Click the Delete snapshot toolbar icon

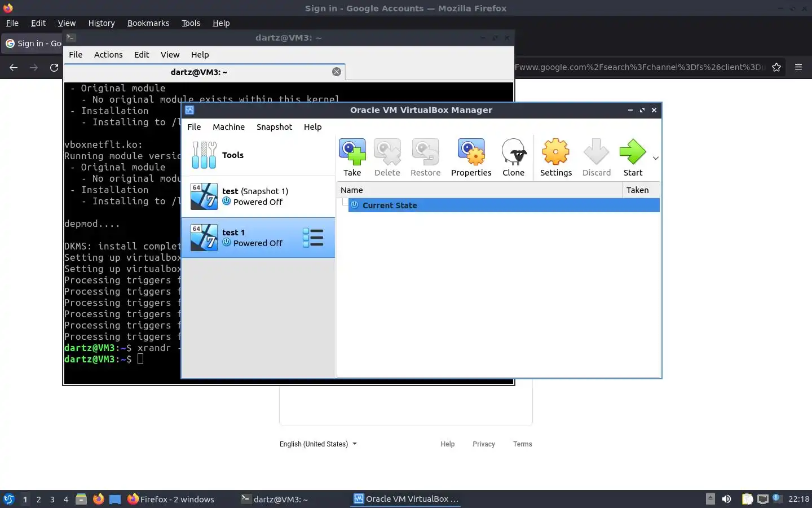(x=387, y=157)
